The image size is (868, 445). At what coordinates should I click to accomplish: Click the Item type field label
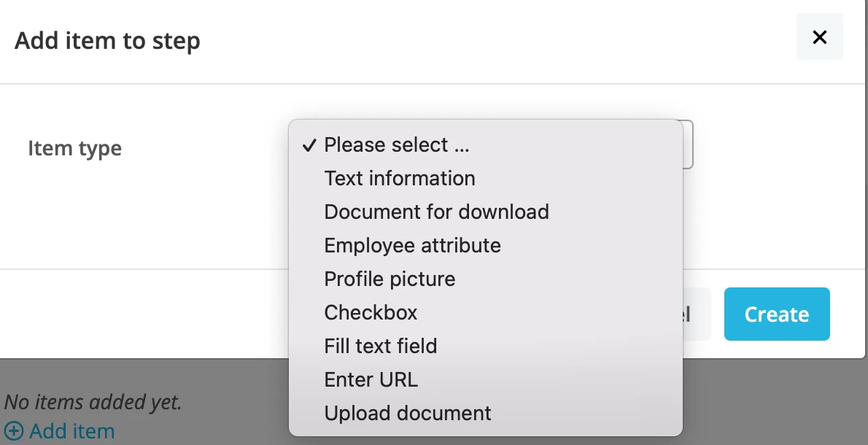coord(74,148)
